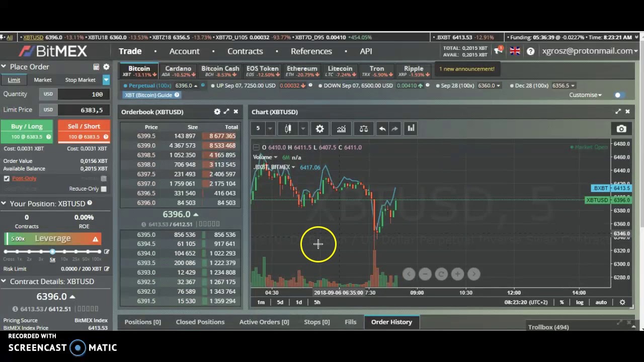Click the help icon next to XBT (Bitcoin) Guide
The image size is (644, 362).
click(x=177, y=95)
